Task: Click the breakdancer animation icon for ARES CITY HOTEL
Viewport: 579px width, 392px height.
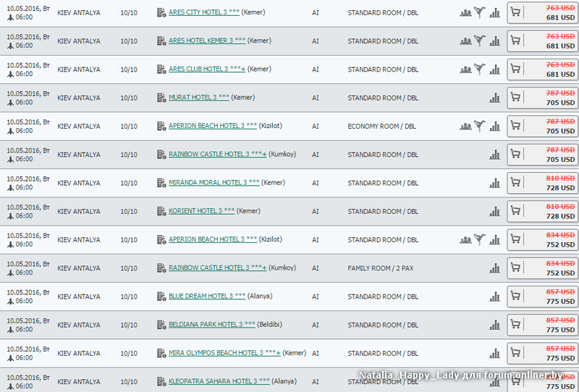Action: pos(480,12)
